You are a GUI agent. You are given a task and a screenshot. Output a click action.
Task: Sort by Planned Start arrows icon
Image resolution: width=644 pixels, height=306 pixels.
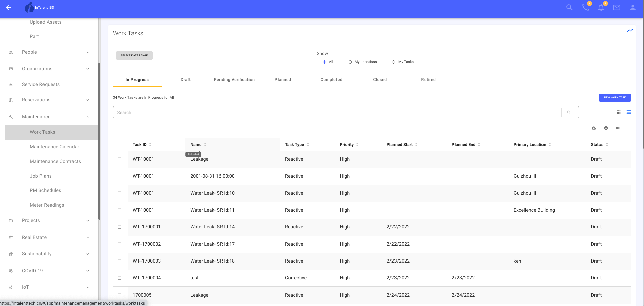(x=416, y=145)
